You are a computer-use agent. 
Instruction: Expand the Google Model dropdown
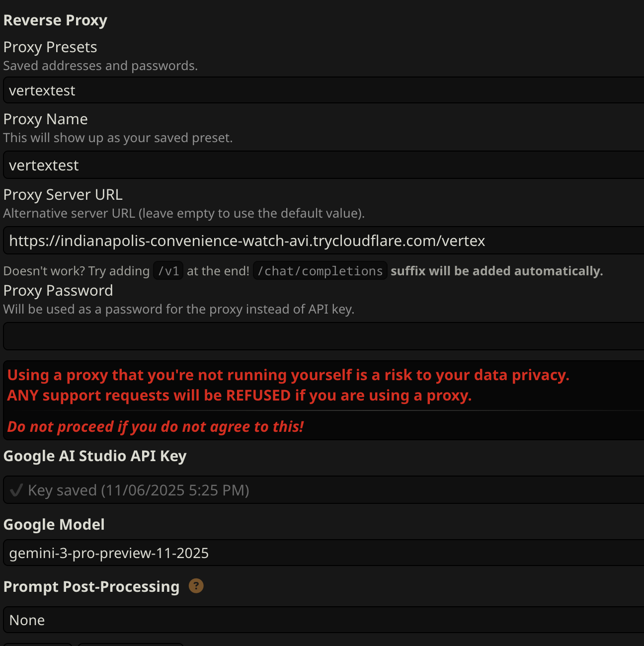323,553
